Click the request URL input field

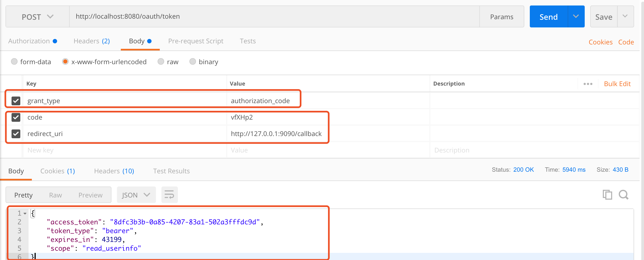click(x=275, y=16)
